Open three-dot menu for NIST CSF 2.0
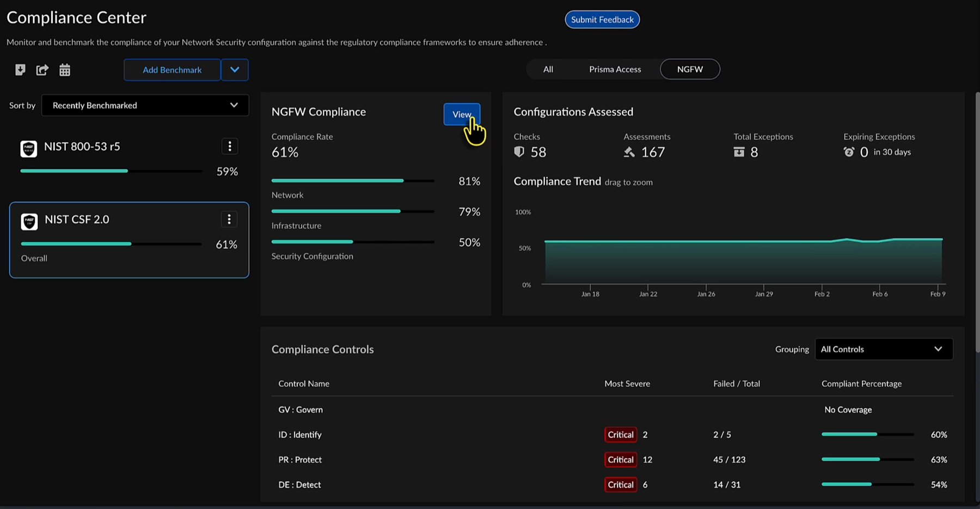Screen dimensions: 980x509 [x=229, y=219]
